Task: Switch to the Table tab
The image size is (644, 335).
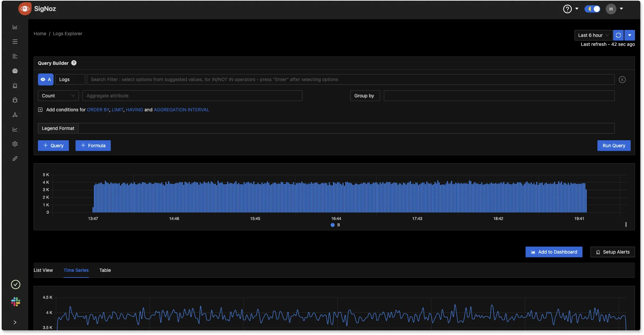Action: point(105,270)
